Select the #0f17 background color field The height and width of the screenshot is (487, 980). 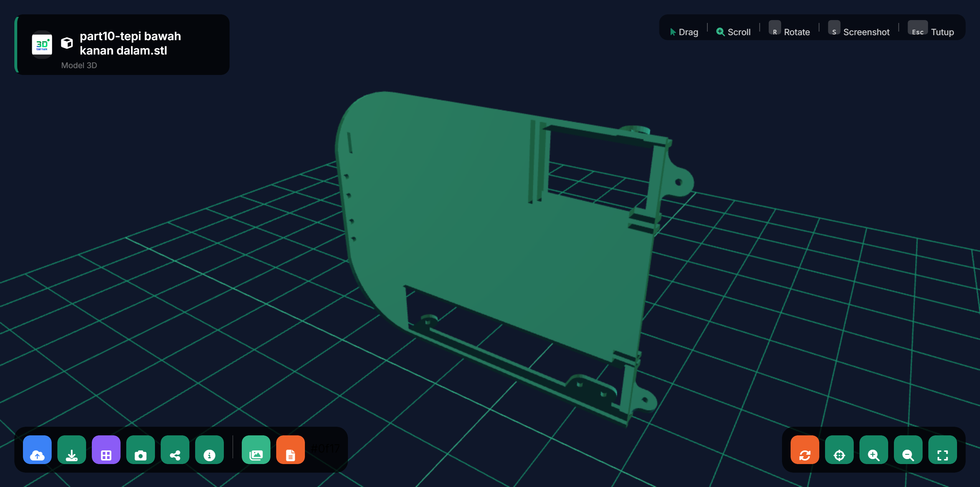325,449
